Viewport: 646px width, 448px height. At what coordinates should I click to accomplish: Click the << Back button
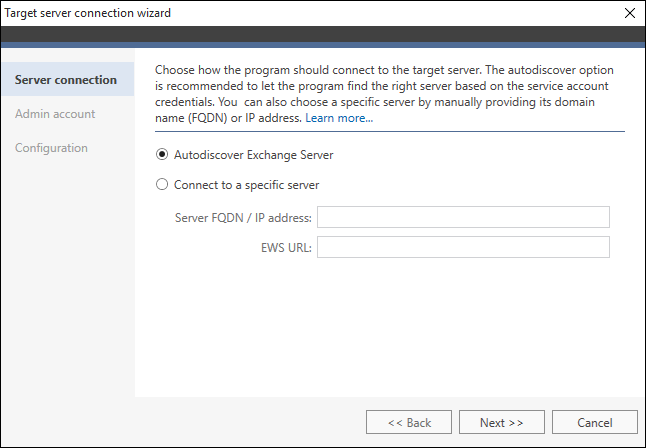(409, 422)
